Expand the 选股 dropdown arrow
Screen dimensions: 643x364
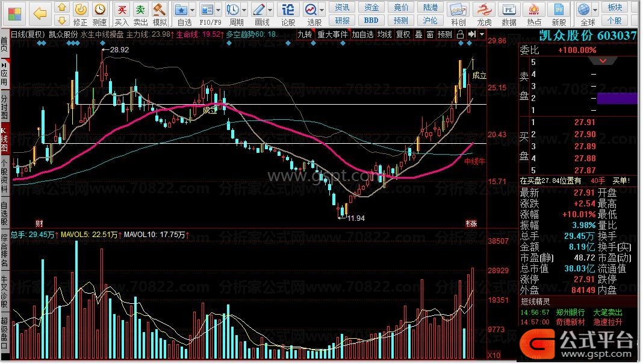[x=322, y=10]
